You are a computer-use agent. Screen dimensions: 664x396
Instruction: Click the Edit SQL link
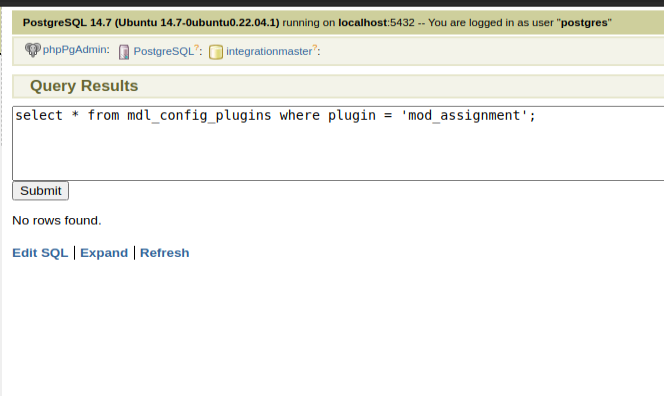(40, 253)
